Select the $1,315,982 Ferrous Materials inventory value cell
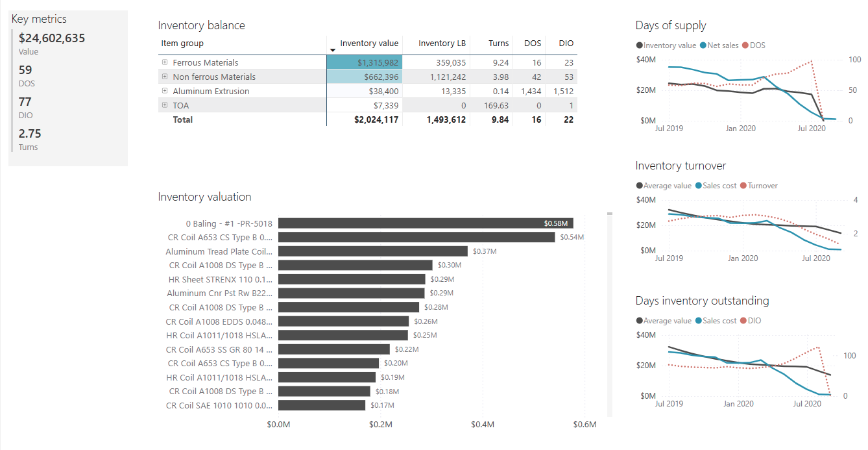Screen dimensions: 868x450 365,62
